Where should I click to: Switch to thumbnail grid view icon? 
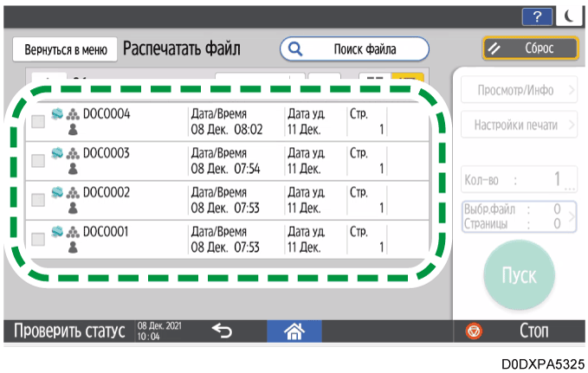373,78
